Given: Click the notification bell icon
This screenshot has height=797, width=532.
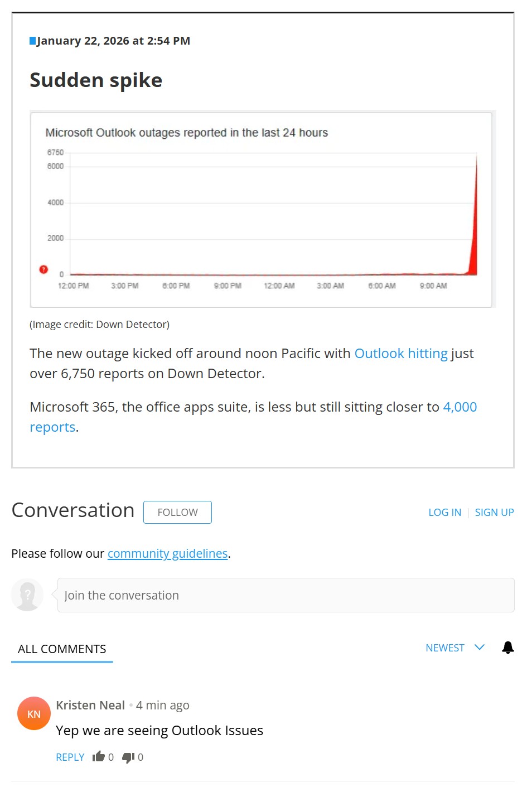Looking at the screenshot, I should point(507,648).
